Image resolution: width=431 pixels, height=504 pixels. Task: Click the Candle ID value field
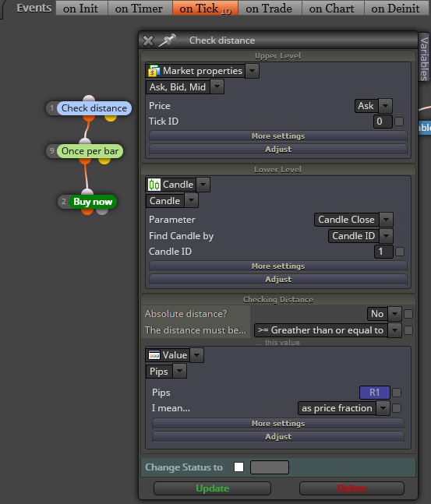pyautogui.click(x=383, y=252)
